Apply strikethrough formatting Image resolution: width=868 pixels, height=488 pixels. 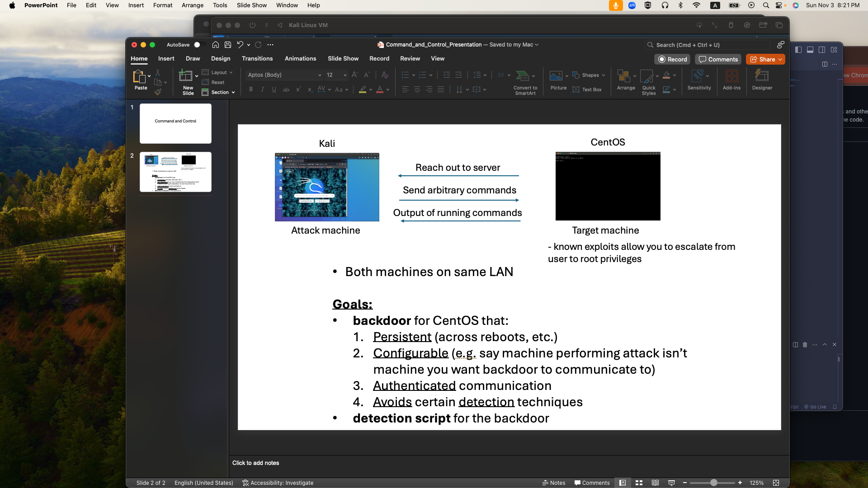tap(286, 89)
